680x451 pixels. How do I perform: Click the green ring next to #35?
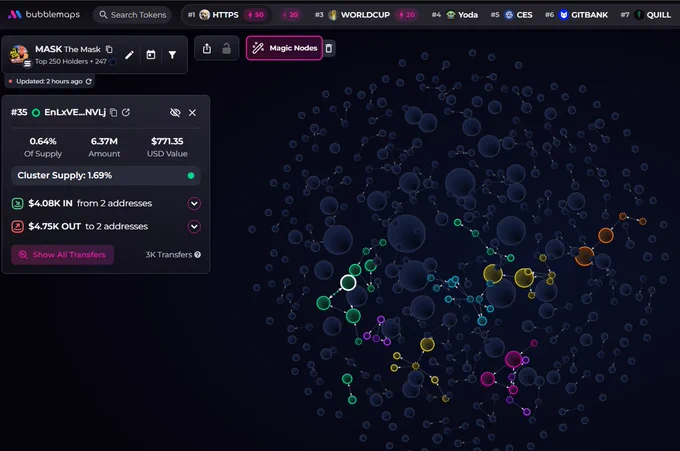[36, 113]
